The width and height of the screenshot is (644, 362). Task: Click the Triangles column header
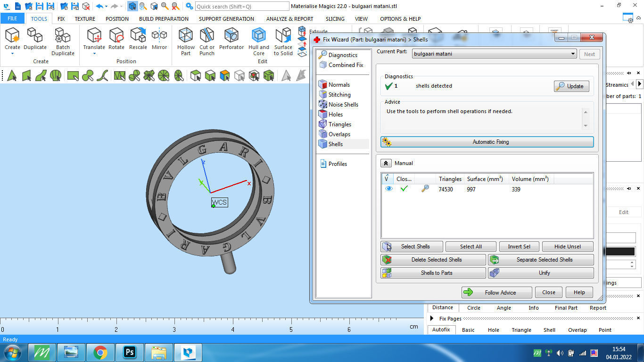[450, 179]
